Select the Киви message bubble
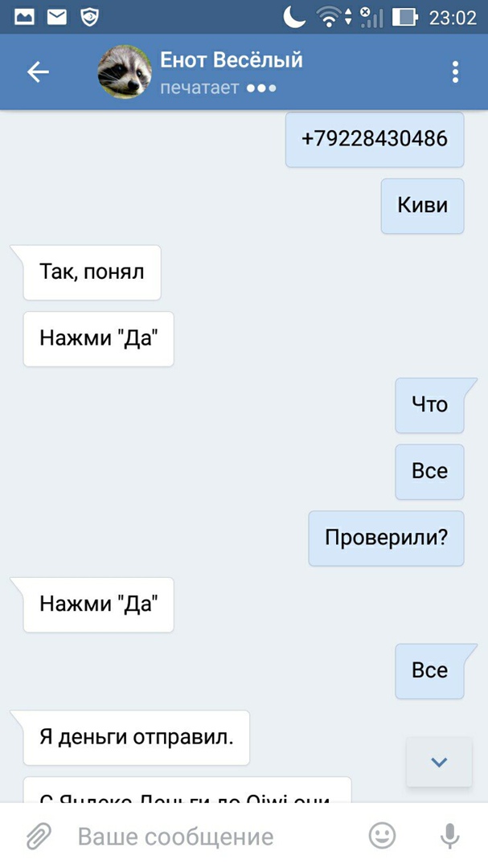 click(422, 206)
